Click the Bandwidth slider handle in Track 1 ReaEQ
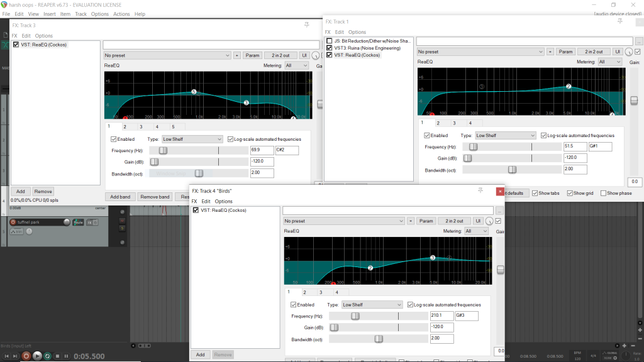 [x=512, y=170]
